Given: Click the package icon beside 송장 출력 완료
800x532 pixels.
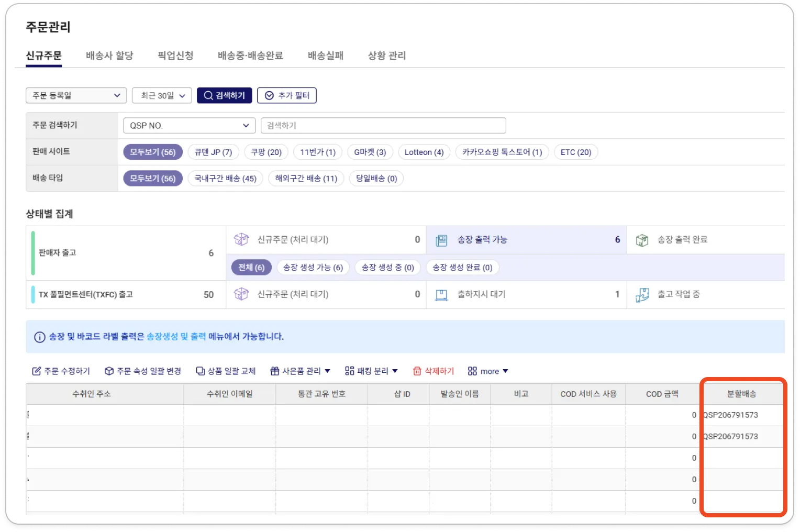Looking at the screenshot, I should [642, 240].
